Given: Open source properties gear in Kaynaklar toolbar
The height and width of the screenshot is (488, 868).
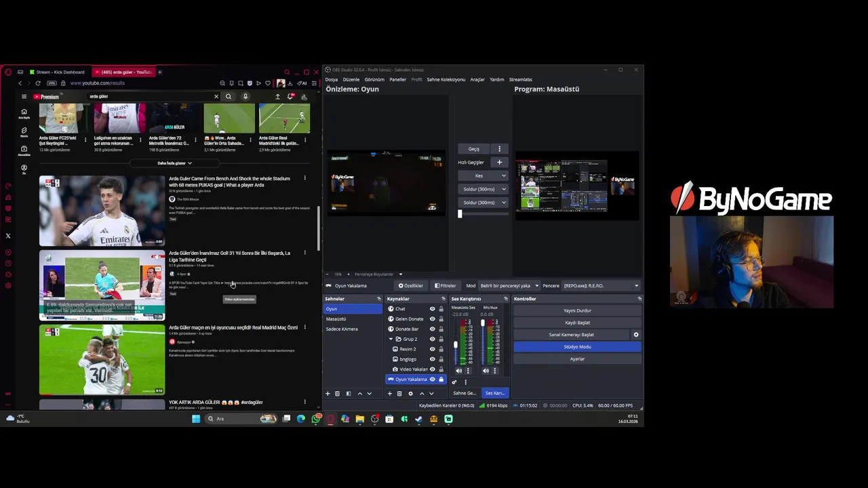Looking at the screenshot, I should [410, 394].
